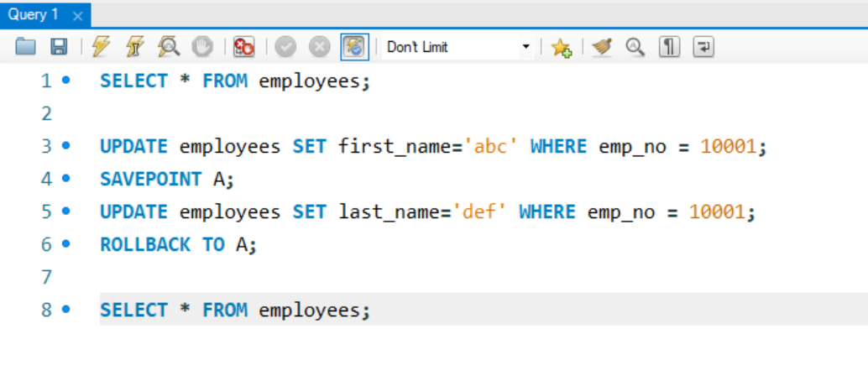The width and height of the screenshot is (868, 376).
Task: Run Explain plan magnifier lightning icon
Action: point(169,47)
